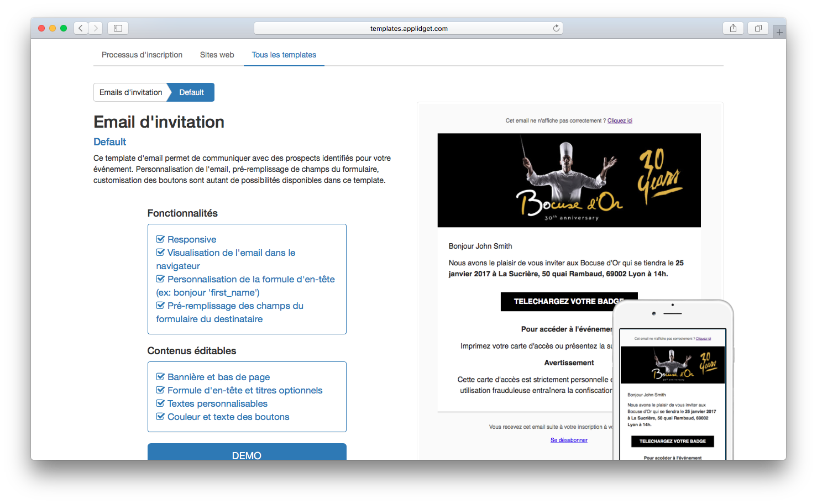Click the Responsive check icon

tap(160, 239)
